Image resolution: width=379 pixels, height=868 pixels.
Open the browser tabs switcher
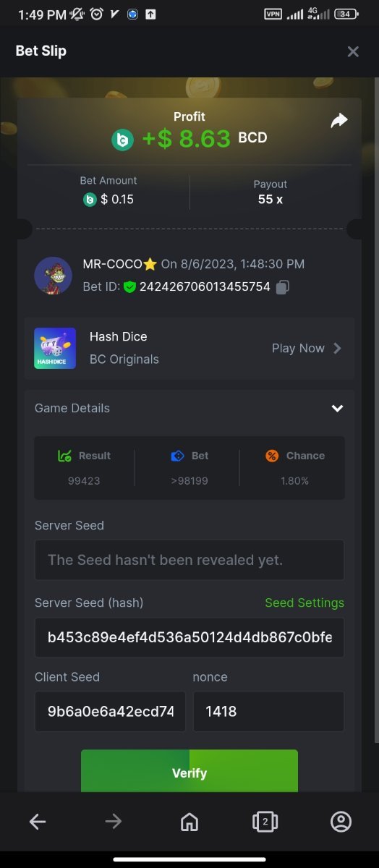(x=265, y=821)
